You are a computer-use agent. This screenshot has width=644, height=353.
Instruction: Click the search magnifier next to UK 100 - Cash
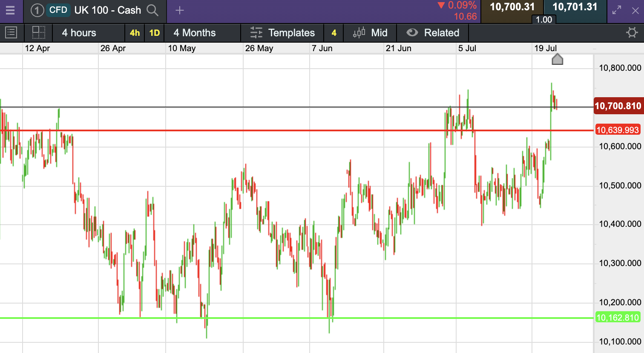(152, 10)
